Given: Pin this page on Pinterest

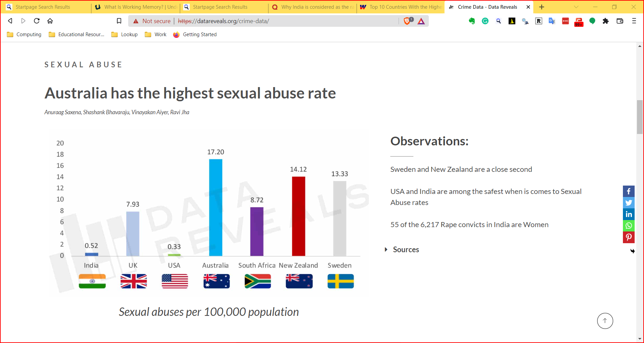Looking at the screenshot, I should (629, 237).
